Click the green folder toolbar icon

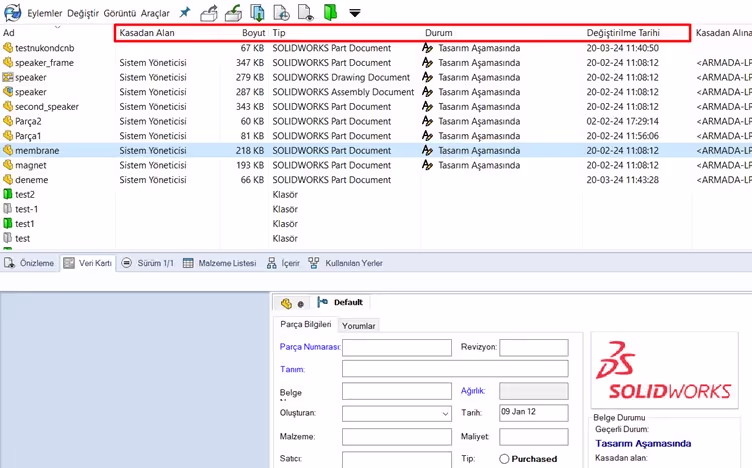[330, 12]
